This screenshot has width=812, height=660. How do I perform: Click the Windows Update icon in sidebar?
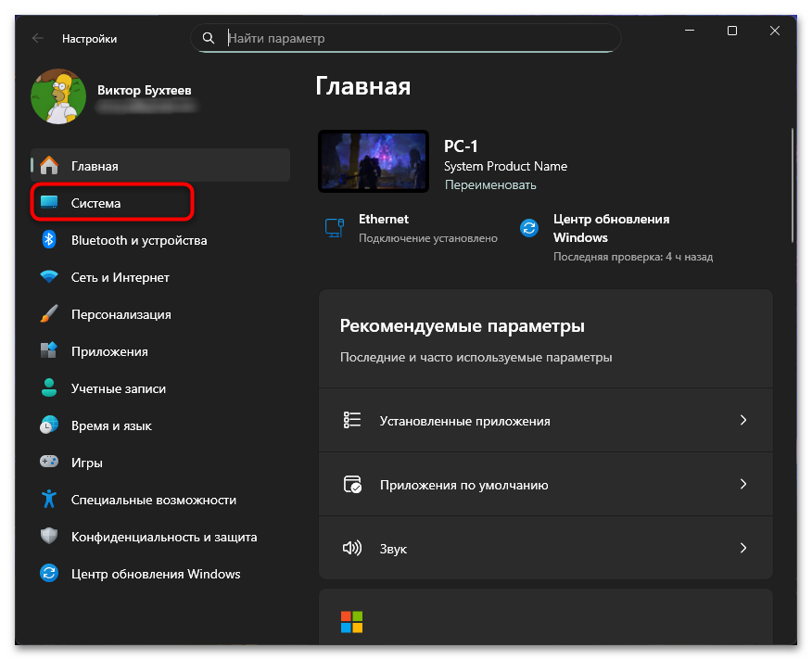pos(49,574)
